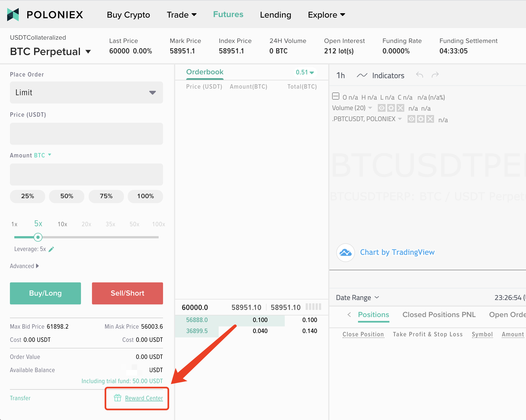The height and width of the screenshot is (420, 526).
Task: Click the Poloniex logo icon
Action: pyautogui.click(x=13, y=15)
